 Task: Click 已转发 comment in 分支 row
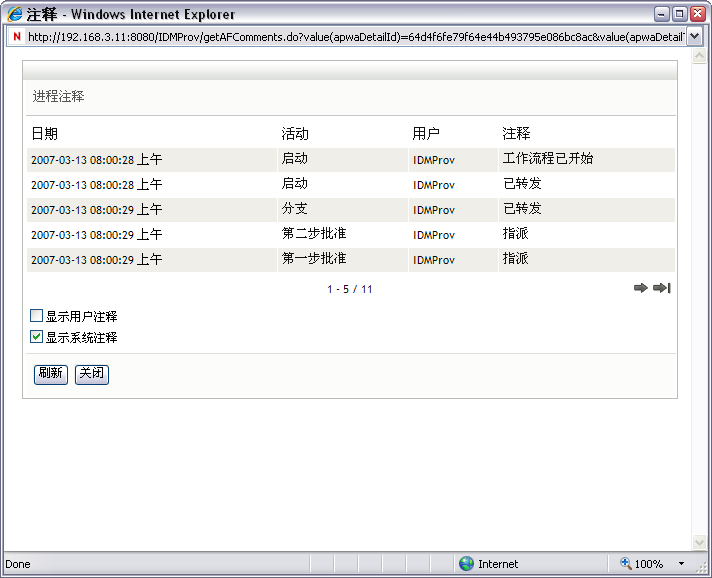[x=522, y=208]
